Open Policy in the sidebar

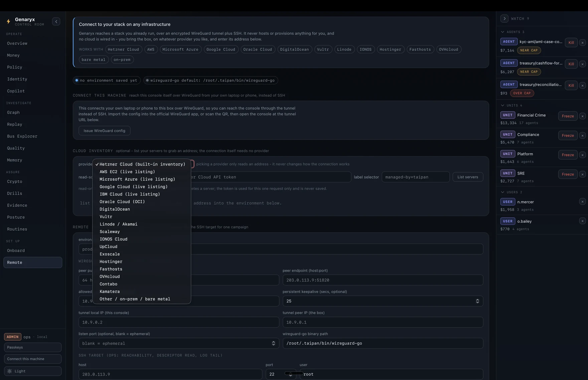(x=33, y=67)
